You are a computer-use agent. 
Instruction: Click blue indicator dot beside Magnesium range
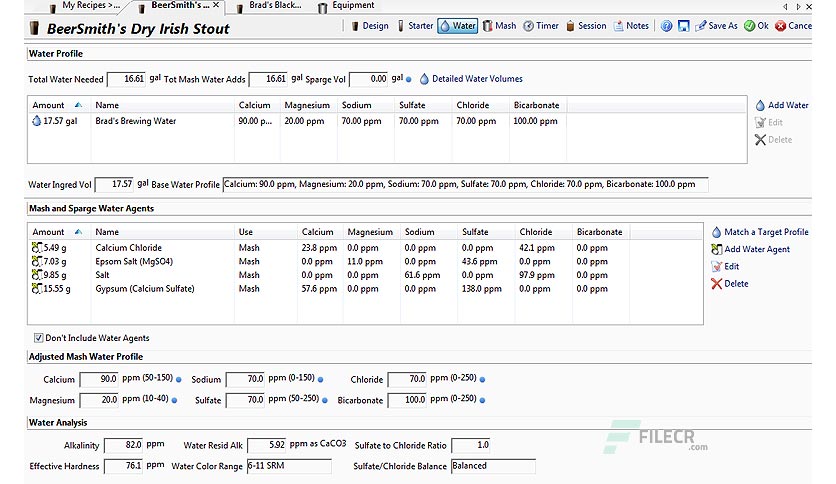174,400
